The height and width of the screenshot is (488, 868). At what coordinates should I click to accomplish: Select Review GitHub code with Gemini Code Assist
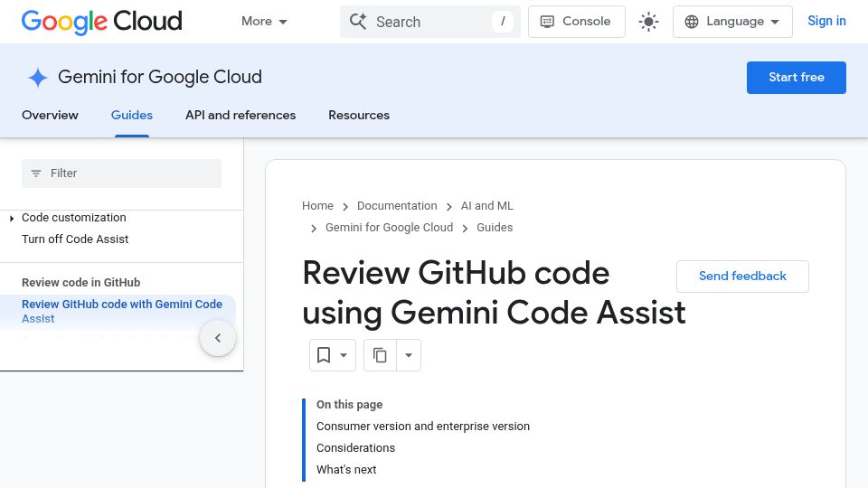tap(122, 311)
